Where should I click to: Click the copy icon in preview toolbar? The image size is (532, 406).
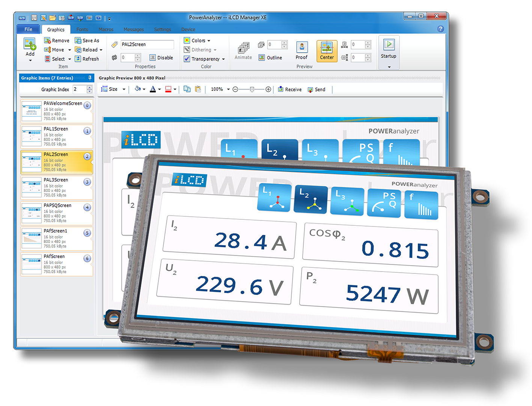[x=187, y=89]
